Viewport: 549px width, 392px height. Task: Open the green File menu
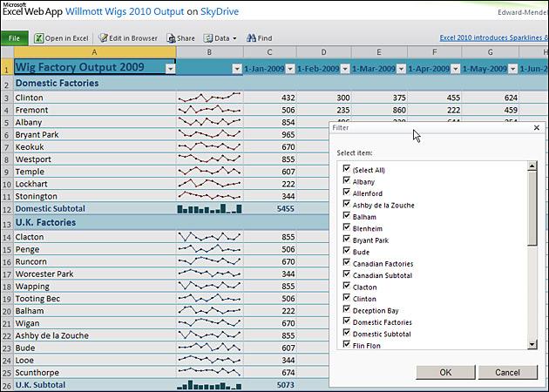pos(14,38)
